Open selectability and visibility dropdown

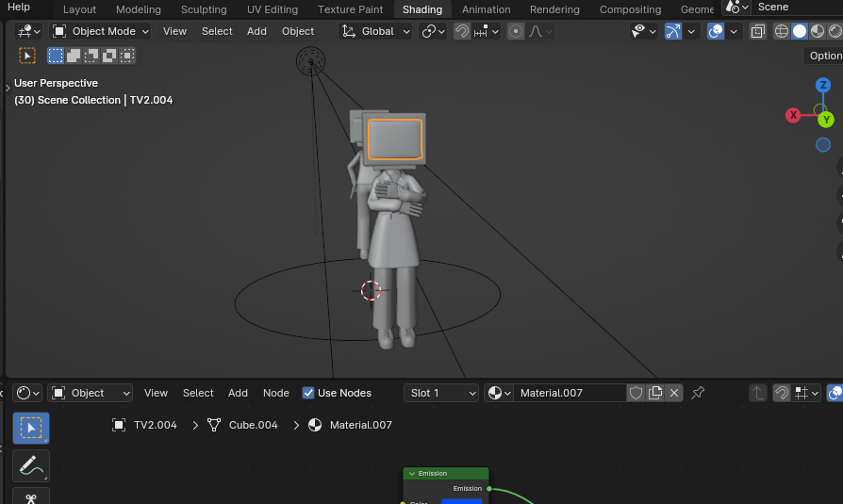click(643, 31)
